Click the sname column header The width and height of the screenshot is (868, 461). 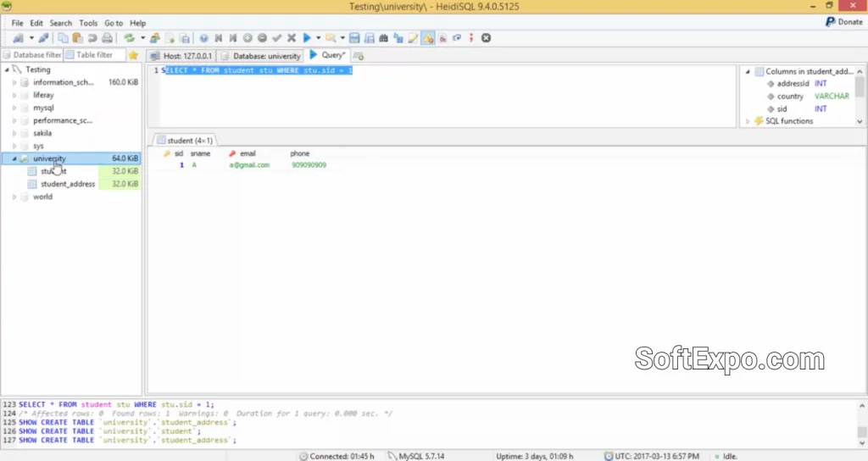200,154
